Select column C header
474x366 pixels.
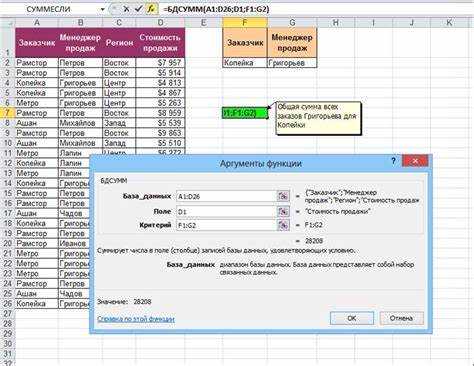click(119, 23)
